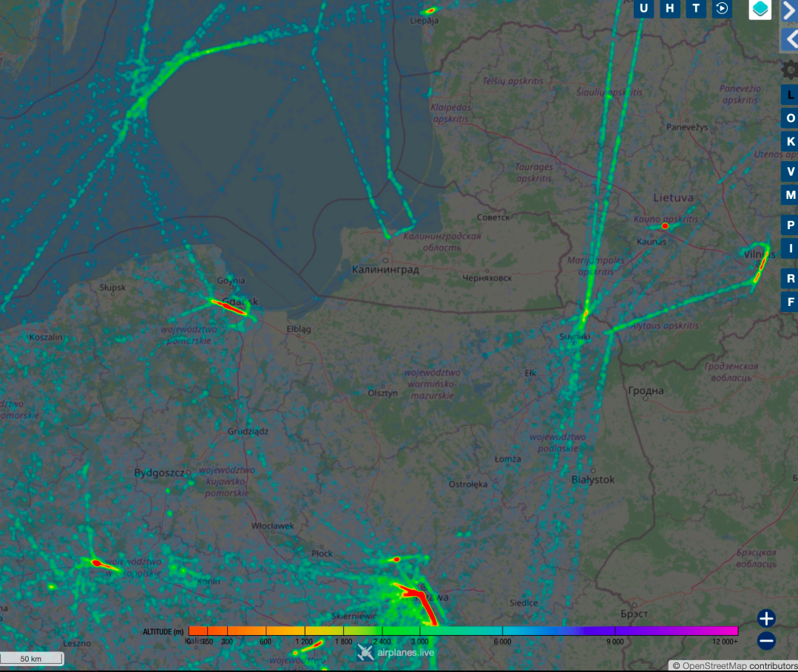Click the Брэст city label
The width and height of the screenshot is (798, 672).
[x=634, y=614]
